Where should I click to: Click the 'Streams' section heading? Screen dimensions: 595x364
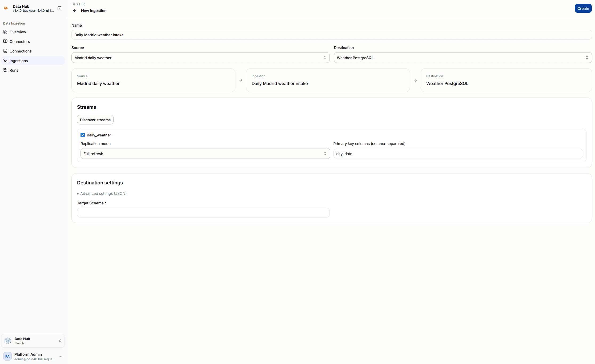click(x=87, y=107)
